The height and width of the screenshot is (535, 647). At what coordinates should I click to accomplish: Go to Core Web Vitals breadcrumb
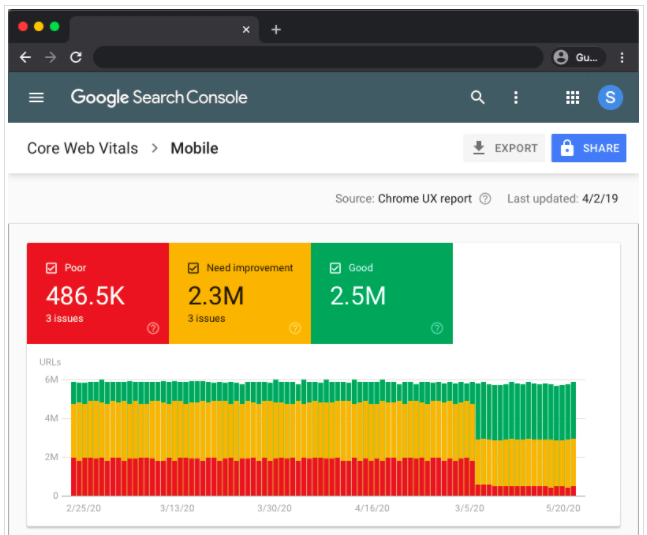coord(83,149)
